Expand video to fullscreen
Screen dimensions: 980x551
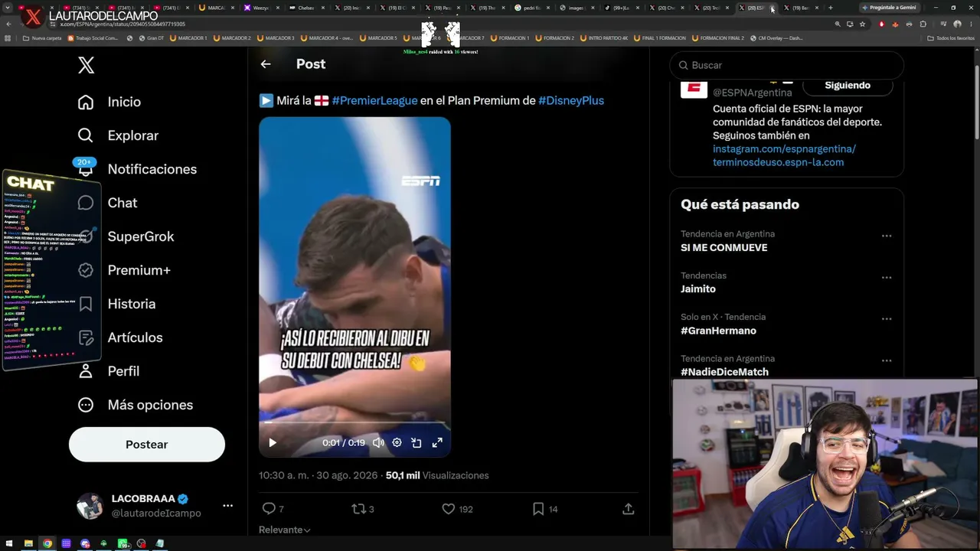437,442
